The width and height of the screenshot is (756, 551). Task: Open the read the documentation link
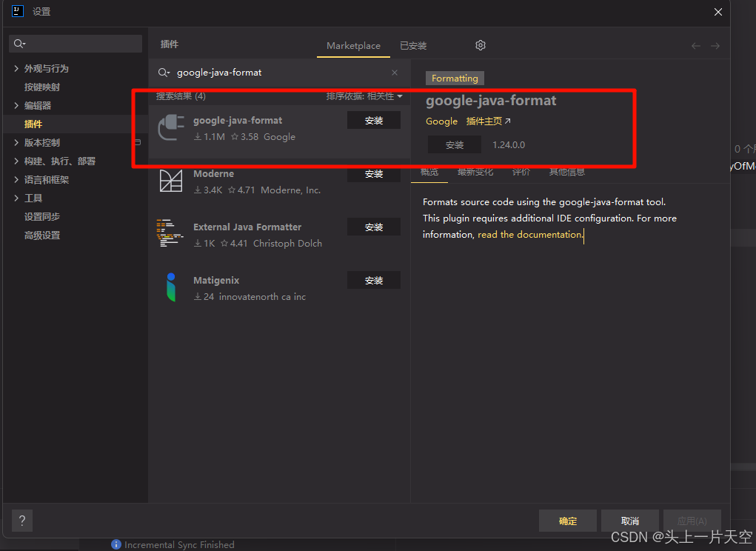(x=530, y=235)
